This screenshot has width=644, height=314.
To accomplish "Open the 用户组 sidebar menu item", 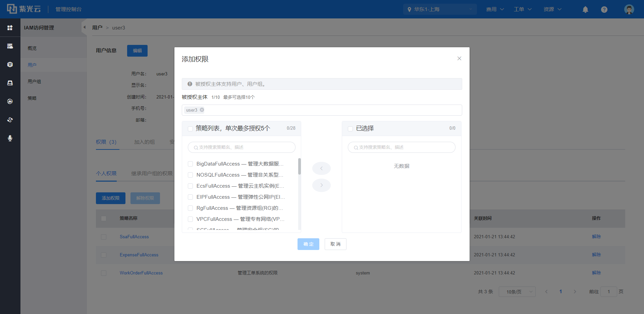I will pyautogui.click(x=34, y=81).
